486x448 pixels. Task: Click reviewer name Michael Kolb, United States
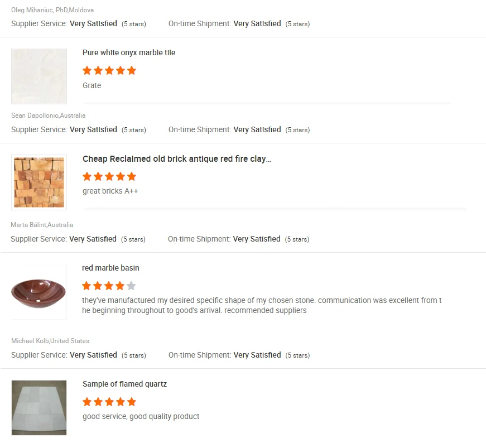click(50, 341)
